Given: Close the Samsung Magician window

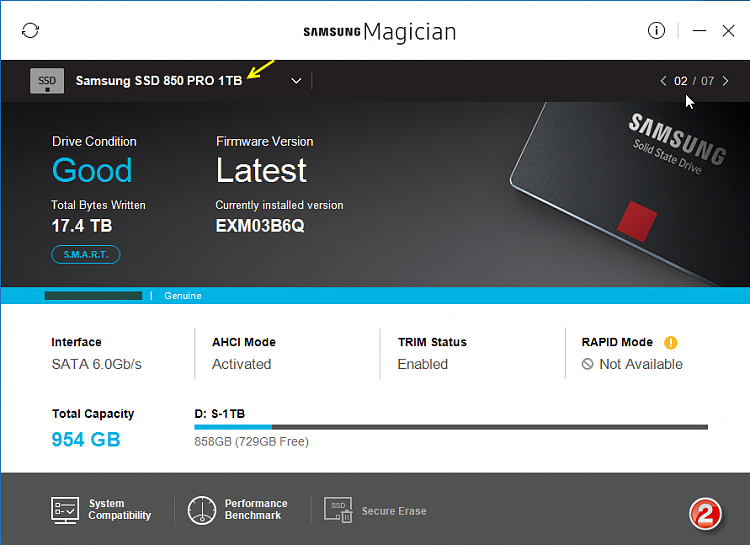Looking at the screenshot, I should [728, 31].
